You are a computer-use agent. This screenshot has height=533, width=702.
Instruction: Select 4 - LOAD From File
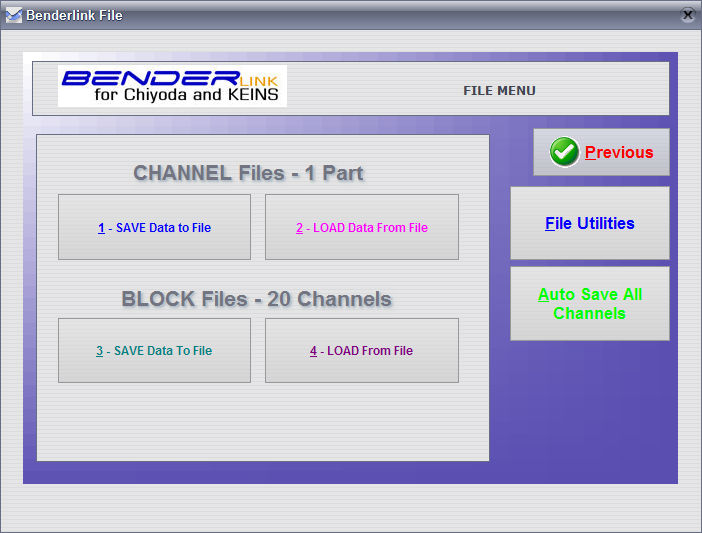[361, 351]
